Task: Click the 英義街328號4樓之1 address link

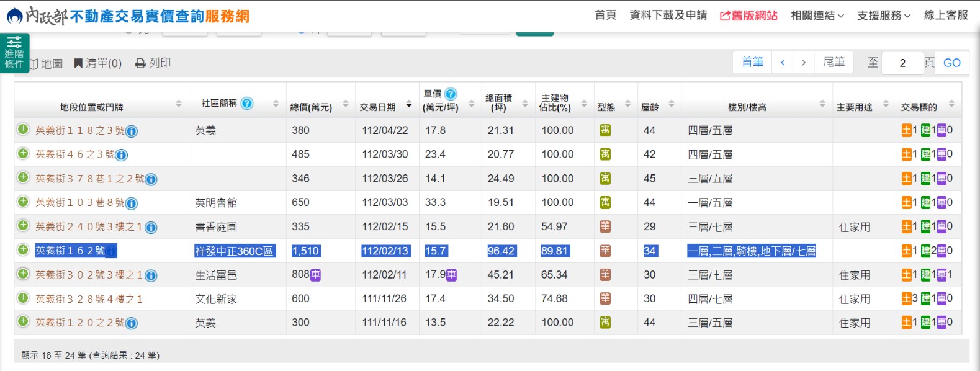Action: [89, 299]
